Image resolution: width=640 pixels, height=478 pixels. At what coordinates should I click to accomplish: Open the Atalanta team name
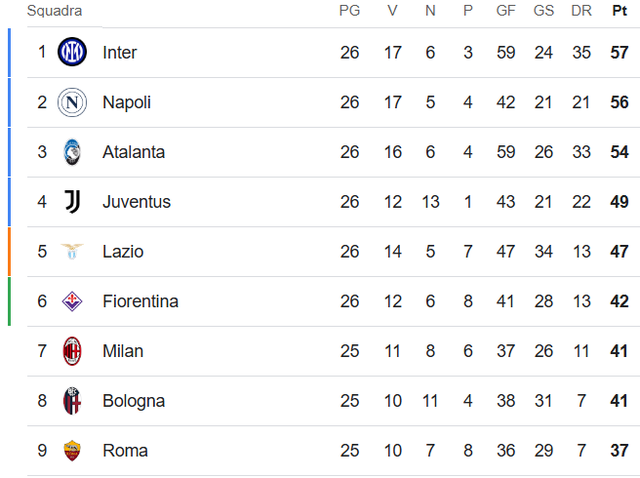pos(133,152)
